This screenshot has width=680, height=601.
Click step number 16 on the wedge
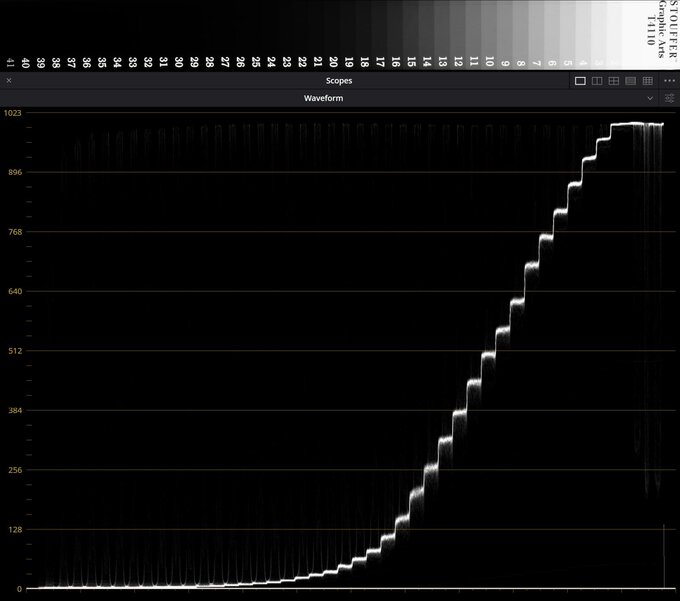(395, 62)
